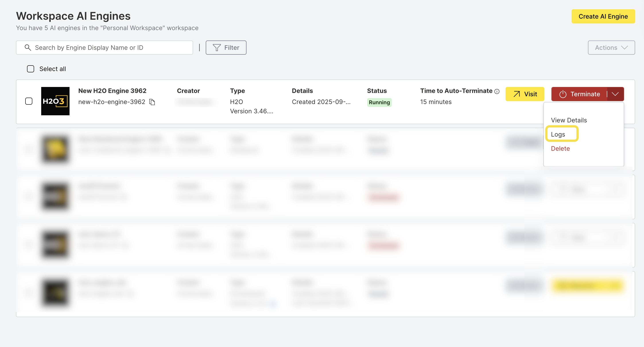Click the power icon on Terminate button
644x347 pixels.
pos(563,94)
